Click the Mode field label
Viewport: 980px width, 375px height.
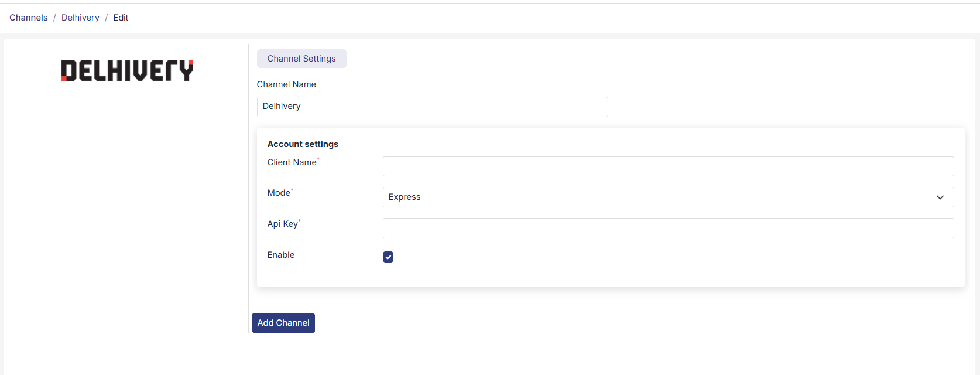(x=279, y=193)
